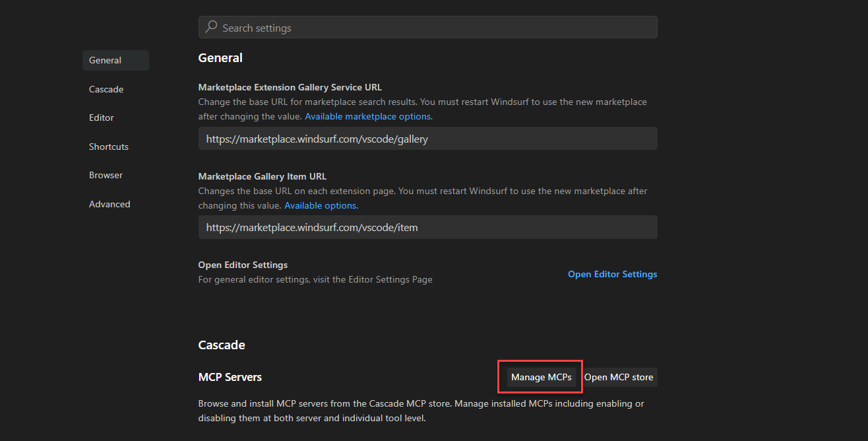The height and width of the screenshot is (441, 868).
Task: Open Editor Settings via the blue link
Action: [x=612, y=273]
